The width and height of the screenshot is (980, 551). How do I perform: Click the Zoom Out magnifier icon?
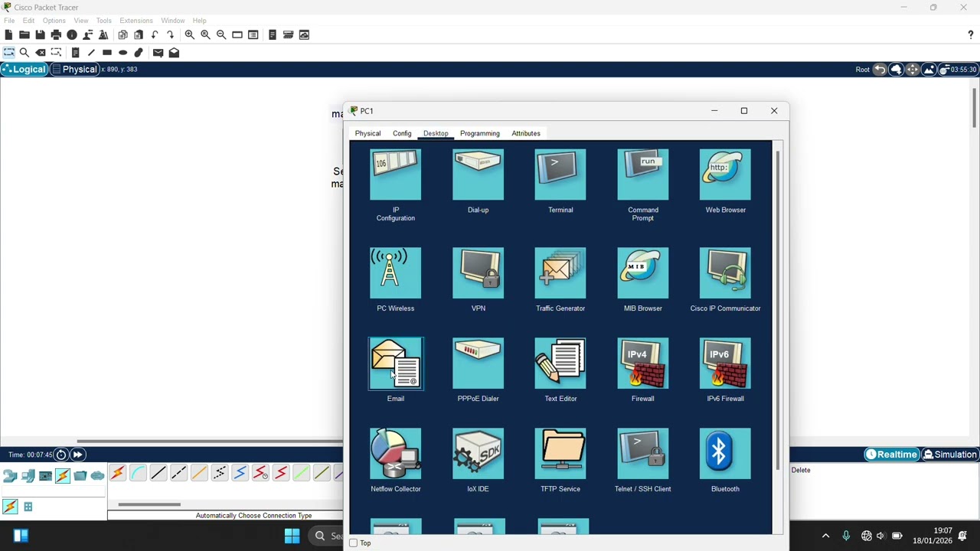coord(221,34)
